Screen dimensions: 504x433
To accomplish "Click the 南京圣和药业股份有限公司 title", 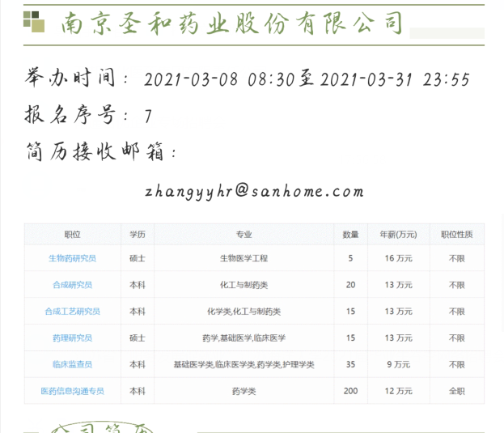I will click(x=231, y=23).
